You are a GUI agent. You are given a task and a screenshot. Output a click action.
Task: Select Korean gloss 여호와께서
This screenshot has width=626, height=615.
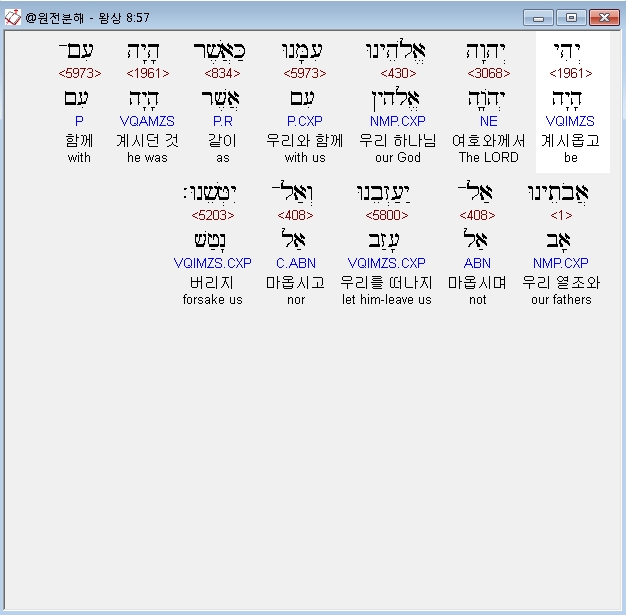pyautogui.click(x=489, y=141)
